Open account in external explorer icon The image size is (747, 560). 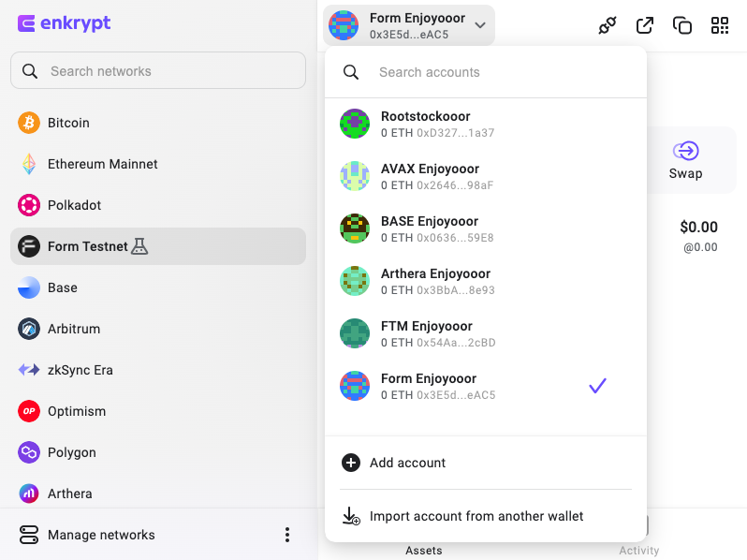[x=645, y=25]
